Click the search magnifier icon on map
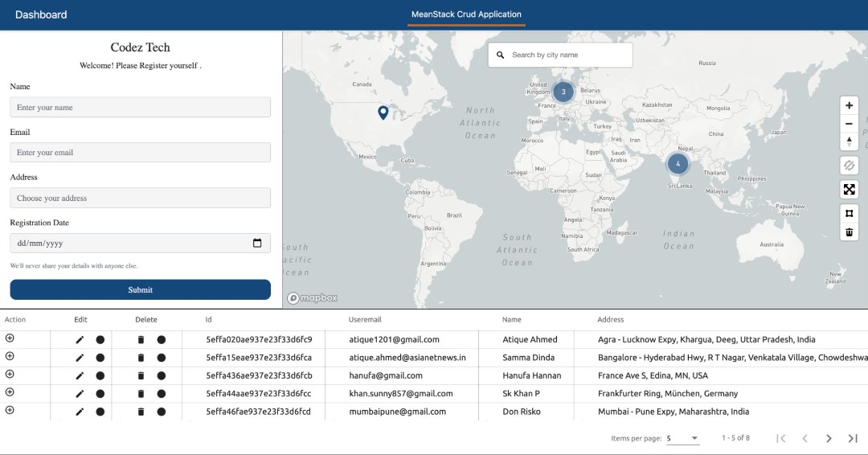Screen dimensions: 868x455 (500, 55)
